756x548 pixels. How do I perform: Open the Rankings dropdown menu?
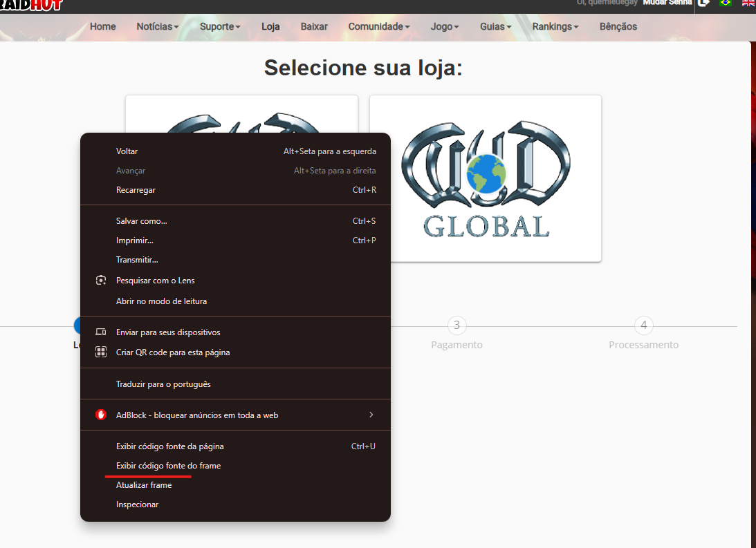click(555, 26)
